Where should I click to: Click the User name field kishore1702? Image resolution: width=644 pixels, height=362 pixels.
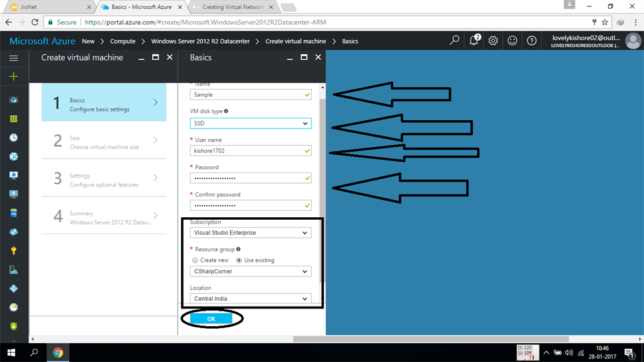[250, 151]
